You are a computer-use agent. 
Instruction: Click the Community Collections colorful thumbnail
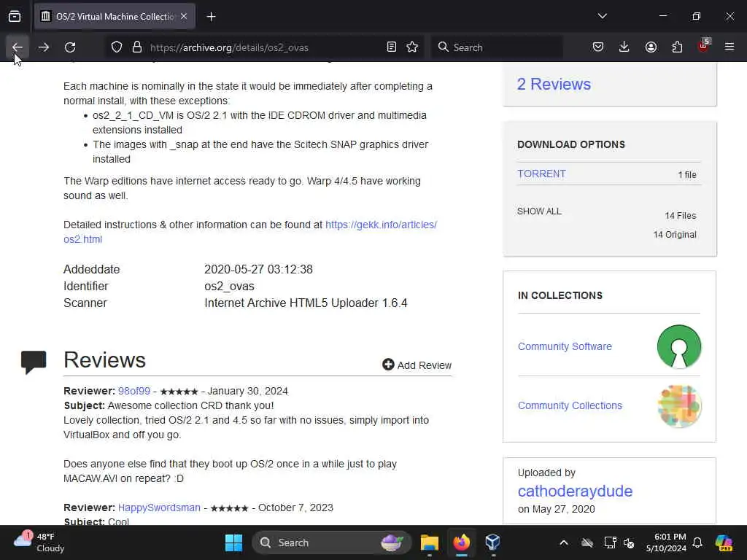coord(679,406)
